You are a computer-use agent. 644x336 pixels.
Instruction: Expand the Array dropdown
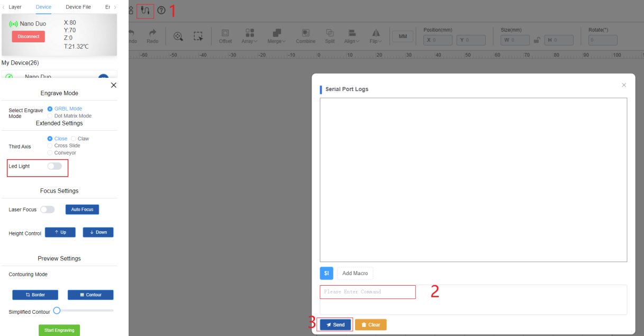pyautogui.click(x=250, y=35)
